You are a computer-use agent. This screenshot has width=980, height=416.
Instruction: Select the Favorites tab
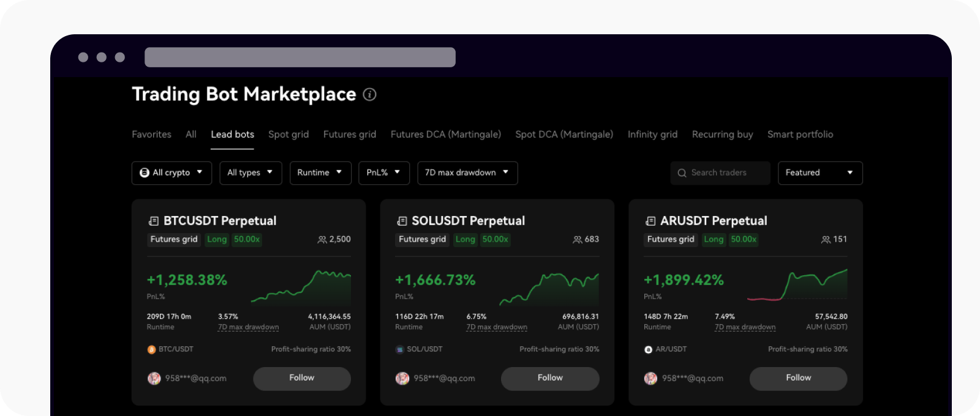click(151, 135)
